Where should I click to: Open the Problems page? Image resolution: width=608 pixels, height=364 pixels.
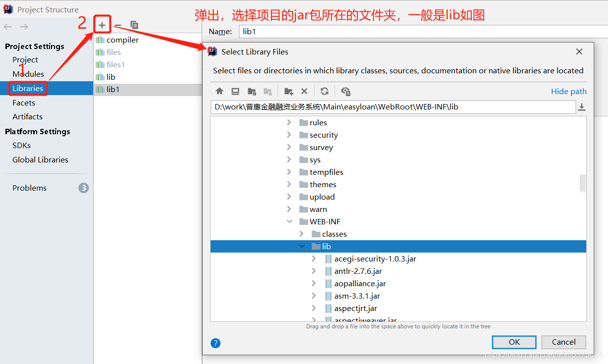[x=29, y=188]
